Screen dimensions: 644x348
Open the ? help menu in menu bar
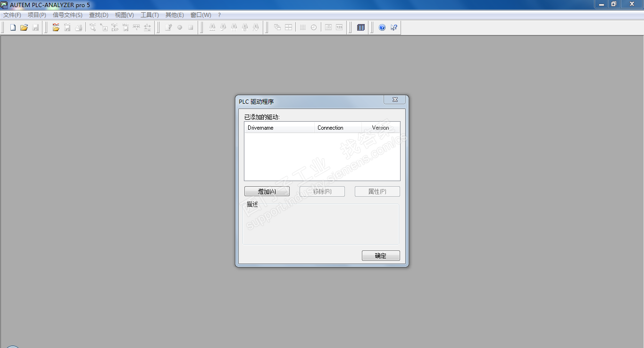tap(219, 15)
